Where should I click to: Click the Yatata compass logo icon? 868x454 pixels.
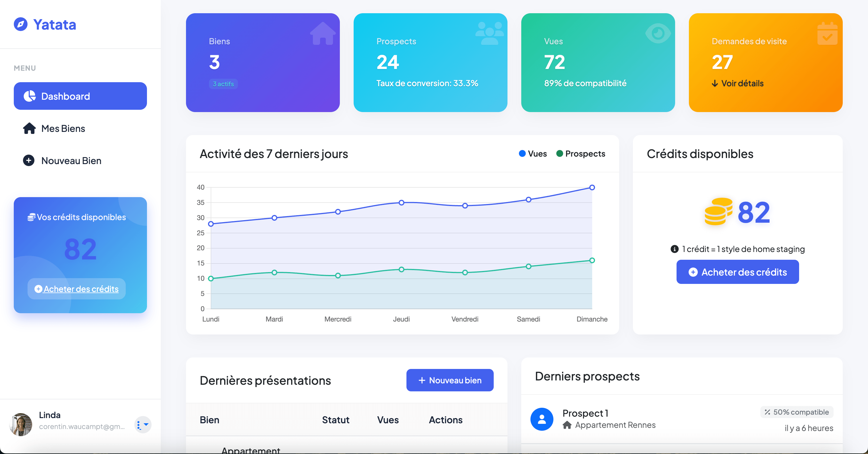click(21, 24)
